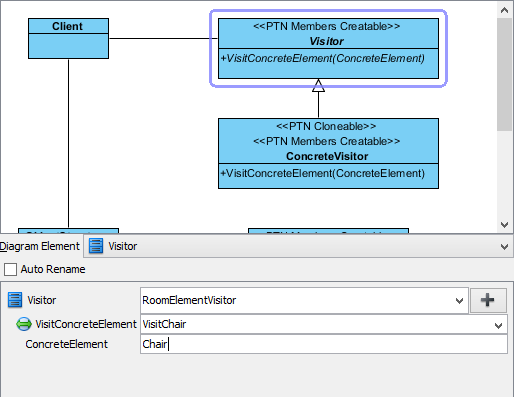Viewport: 514px width, 397px height.
Task: Open the RoomElementVisitor name dropdown
Action: [x=459, y=301]
